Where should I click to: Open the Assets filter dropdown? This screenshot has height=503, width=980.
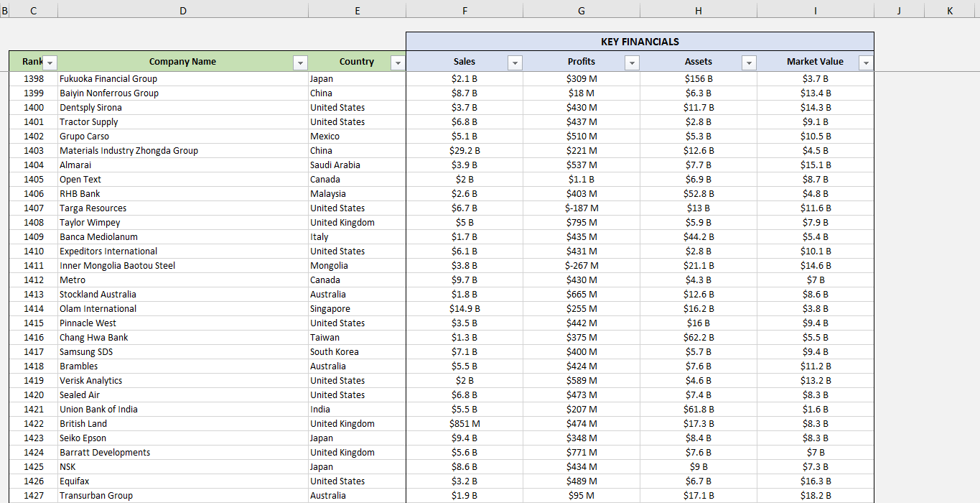[x=749, y=63]
